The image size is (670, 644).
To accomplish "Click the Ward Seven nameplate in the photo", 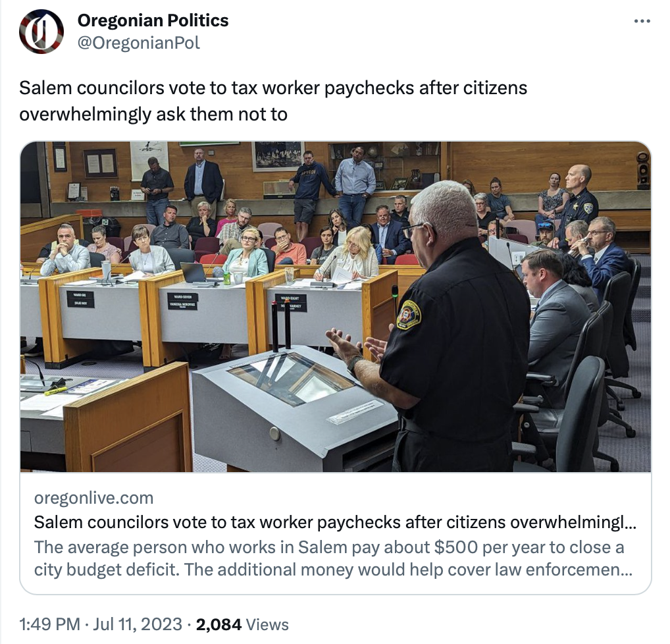I will (182, 301).
